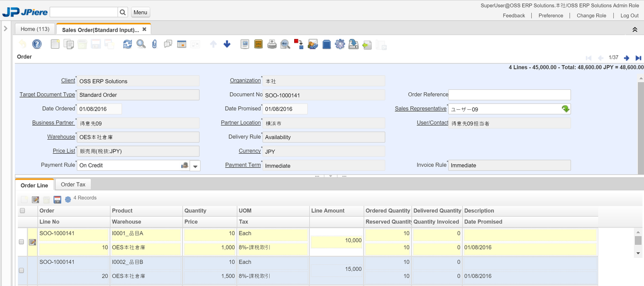This screenshot has width=644, height=286.
Task: Click the Help question mark icon
Action: tap(37, 44)
